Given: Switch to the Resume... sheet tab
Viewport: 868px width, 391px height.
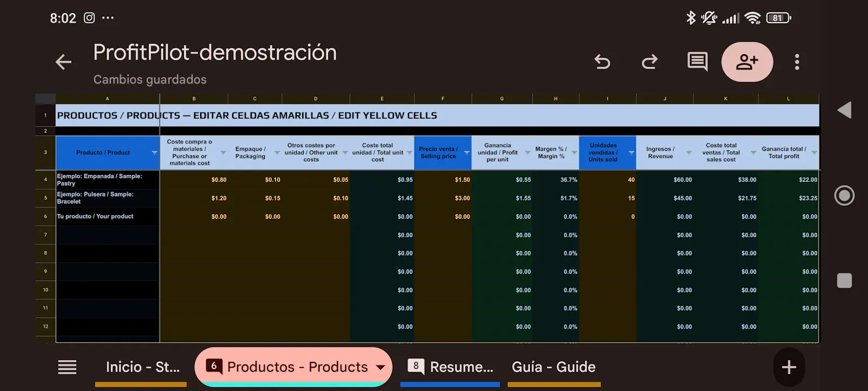Looking at the screenshot, I should pyautogui.click(x=450, y=367).
